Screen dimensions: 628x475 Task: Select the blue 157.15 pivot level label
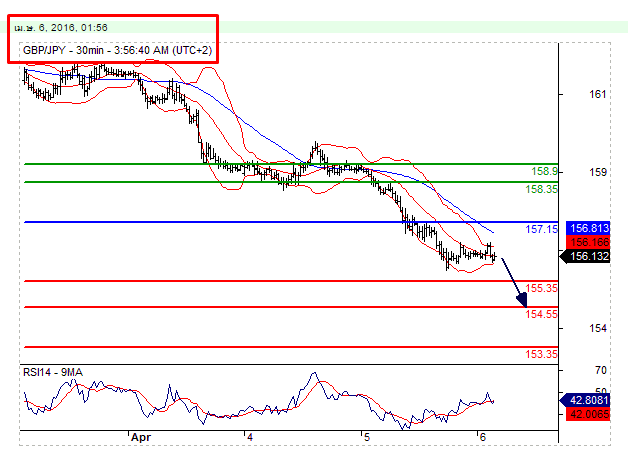541,229
